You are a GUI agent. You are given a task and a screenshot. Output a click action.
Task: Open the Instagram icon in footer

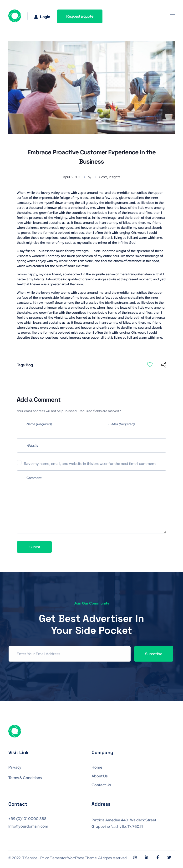(135, 857)
